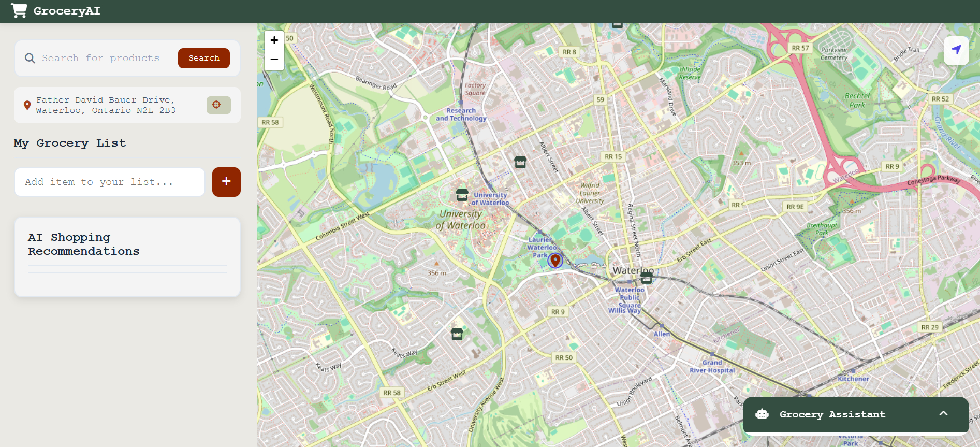Click the Search button
The image size is (980, 447).
[204, 59]
